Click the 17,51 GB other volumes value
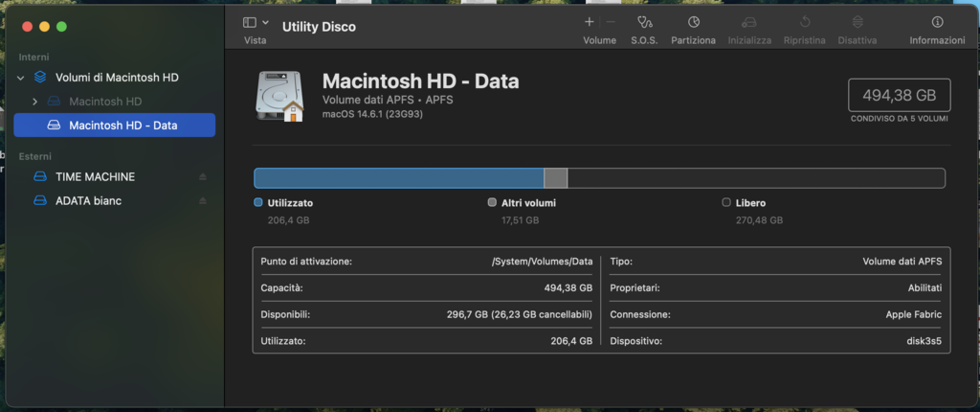The height and width of the screenshot is (412, 980). pos(520,220)
